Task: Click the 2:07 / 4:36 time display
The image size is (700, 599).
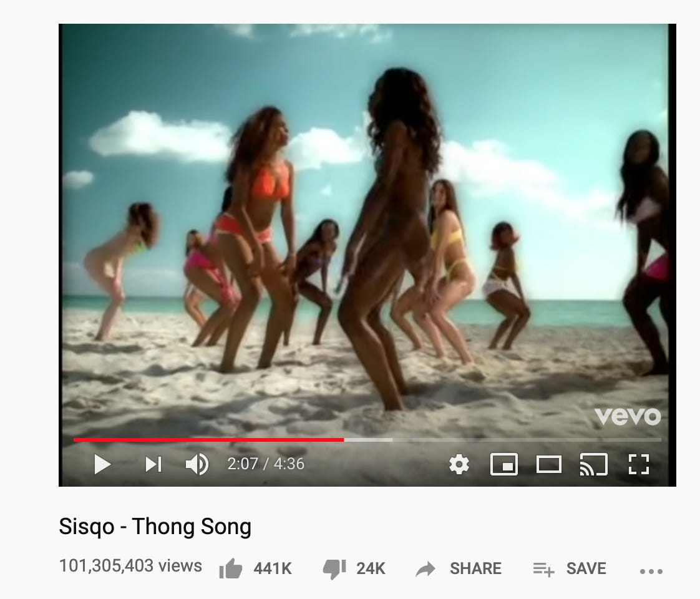Action: pyautogui.click(x=266, y=464)
